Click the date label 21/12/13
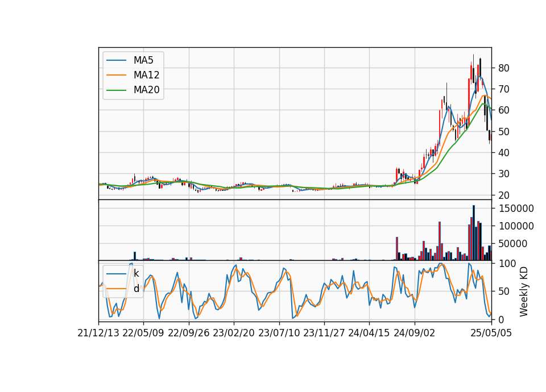Screen dimensions: 546x392 (98, 333)
